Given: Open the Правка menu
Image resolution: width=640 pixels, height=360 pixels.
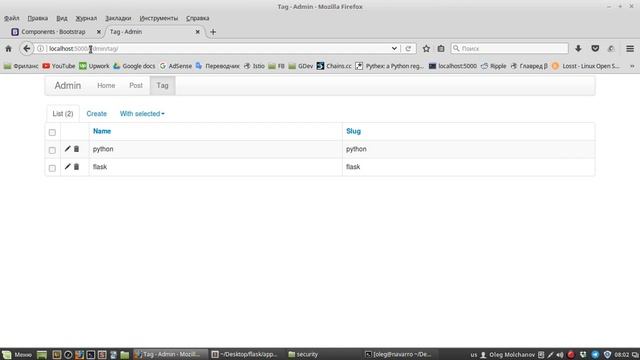Looking at the screenshot, I should pyautogui.click(x=38, y=18).
